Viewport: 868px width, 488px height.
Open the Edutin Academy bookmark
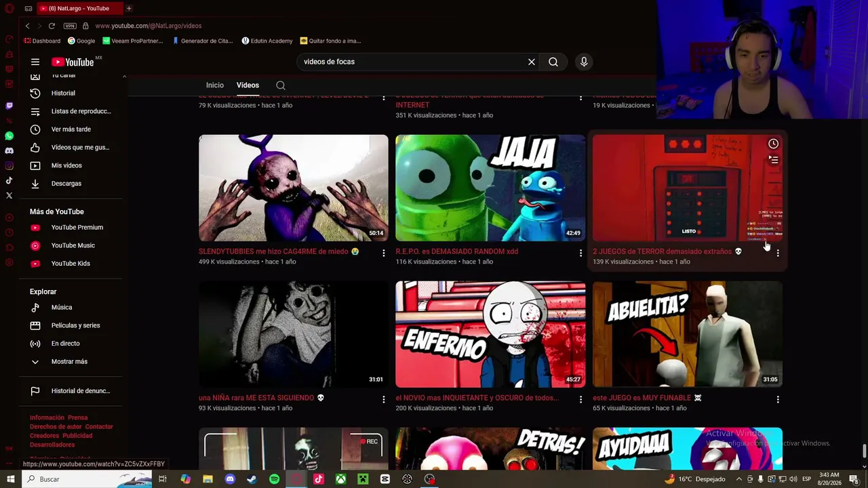[x=267, y=41]
